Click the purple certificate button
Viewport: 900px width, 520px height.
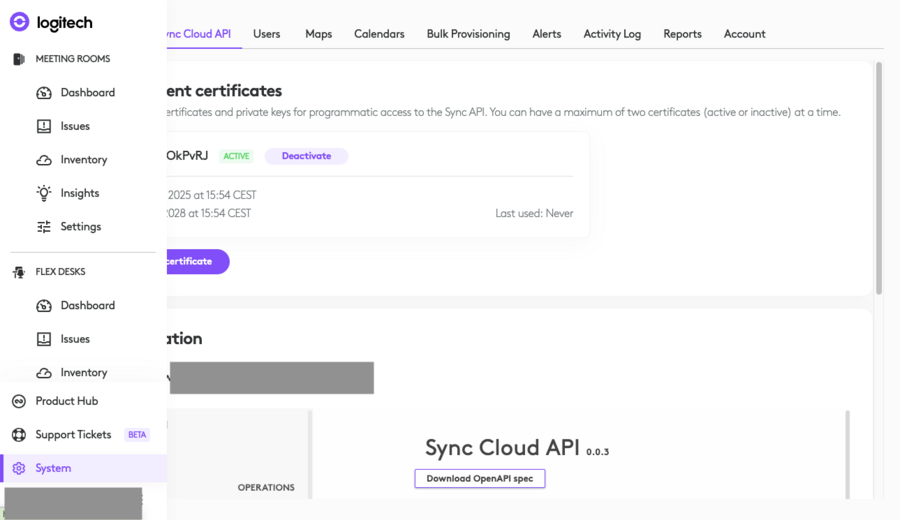[x=197, y=262]
